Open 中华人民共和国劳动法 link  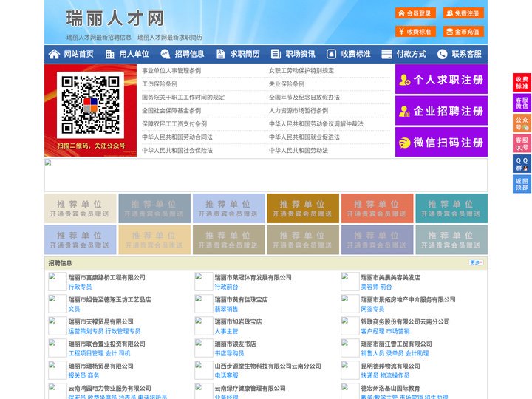click(299, 150)
